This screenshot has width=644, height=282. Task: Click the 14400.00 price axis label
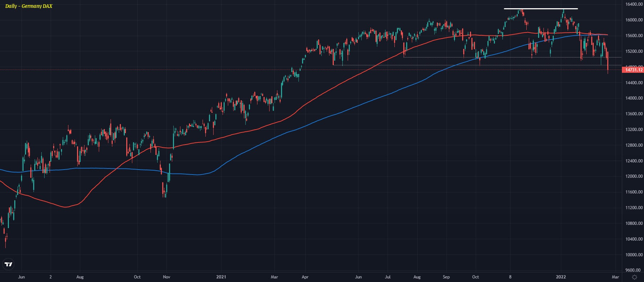click(x=634, y=82)
